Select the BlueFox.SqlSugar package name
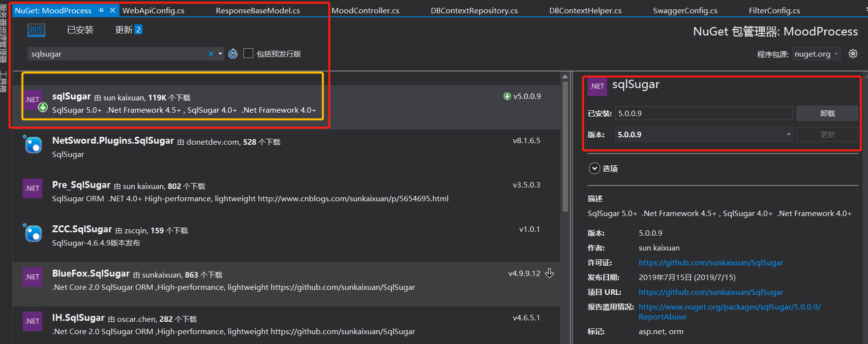The height and width of the screenshot is (344, 868). (x=91, y=274)
